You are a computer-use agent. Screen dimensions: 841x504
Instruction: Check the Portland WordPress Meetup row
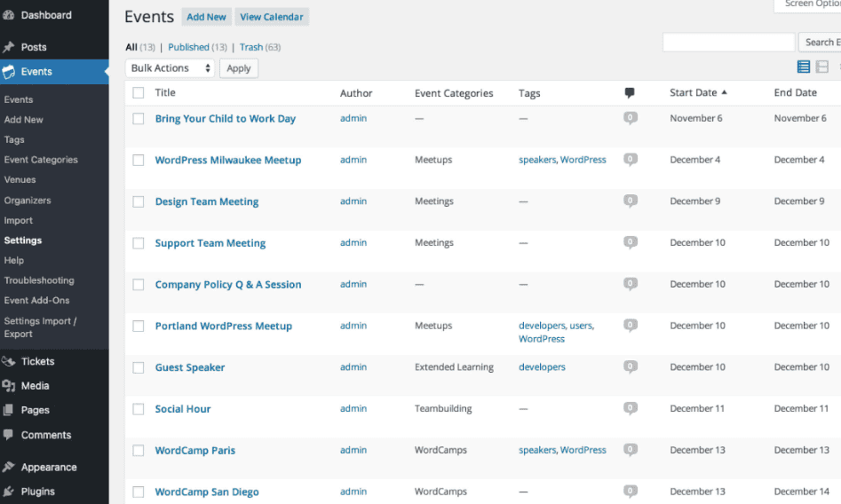click(139, 326)
